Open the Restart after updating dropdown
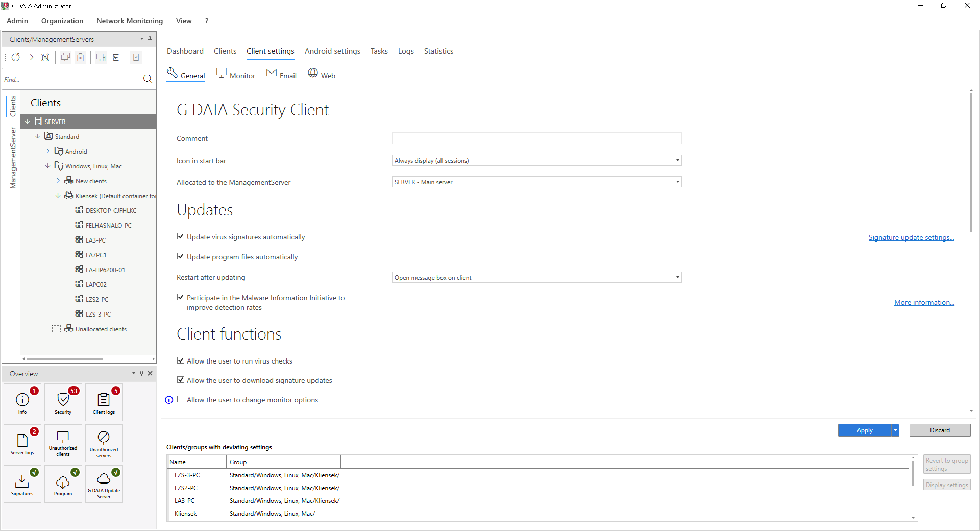 [x=536, y=277]
